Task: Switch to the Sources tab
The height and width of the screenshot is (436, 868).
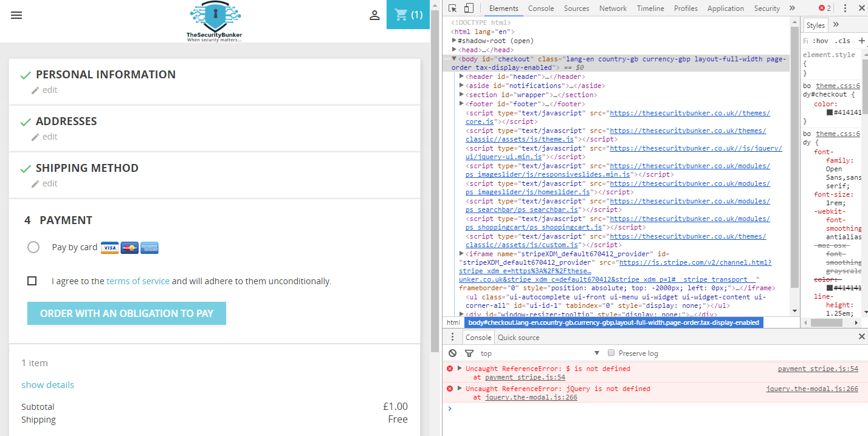Action: tap(576, 8)
